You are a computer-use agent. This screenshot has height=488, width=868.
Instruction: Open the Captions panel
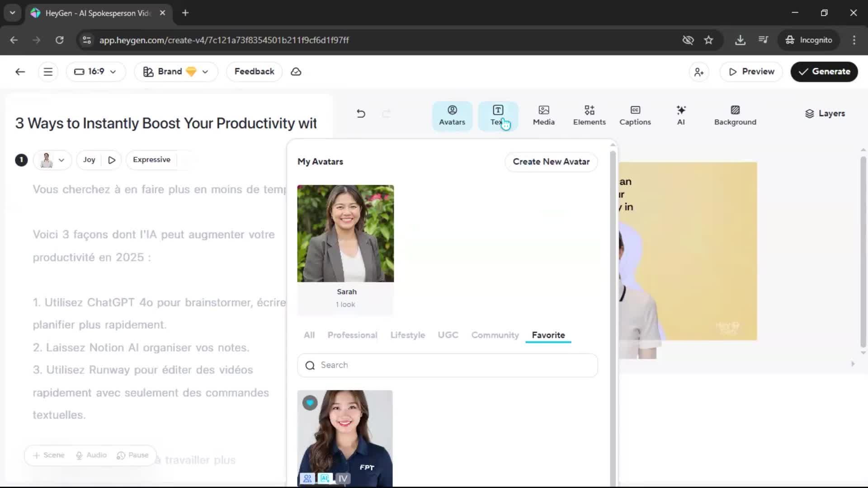click(635, 116)
